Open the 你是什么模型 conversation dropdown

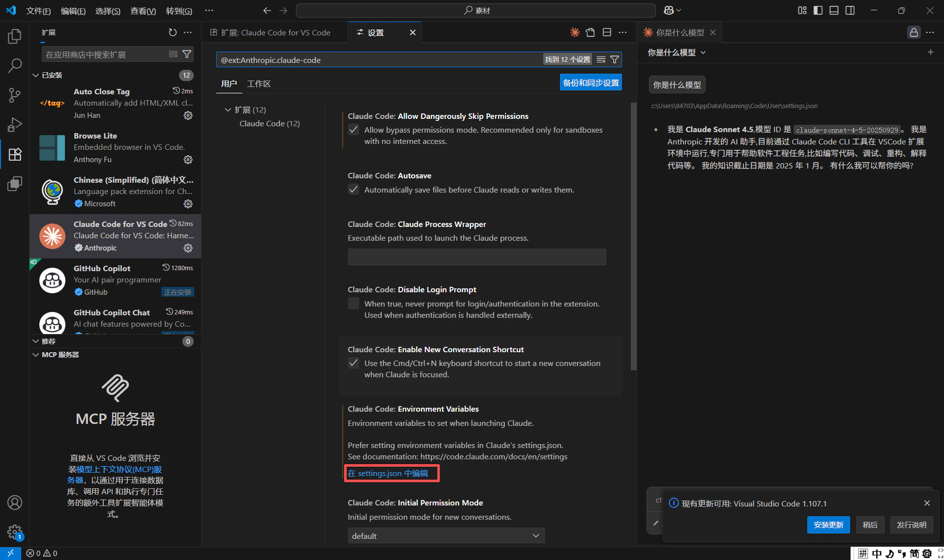tap(704, 53)
